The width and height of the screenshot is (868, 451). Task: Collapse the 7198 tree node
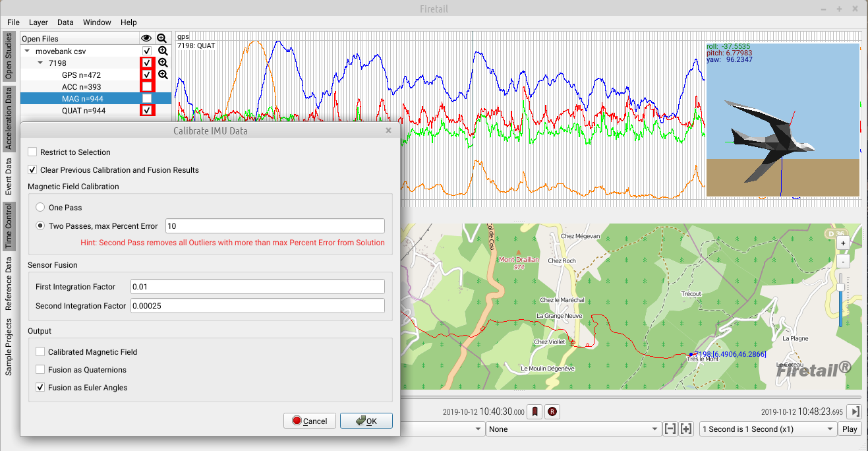pos(40,63)
